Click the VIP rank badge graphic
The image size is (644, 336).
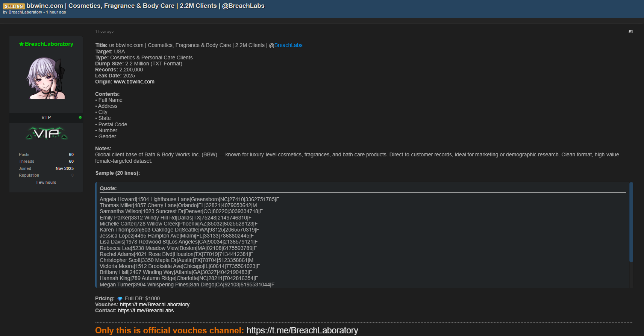[x=47, y=133]
